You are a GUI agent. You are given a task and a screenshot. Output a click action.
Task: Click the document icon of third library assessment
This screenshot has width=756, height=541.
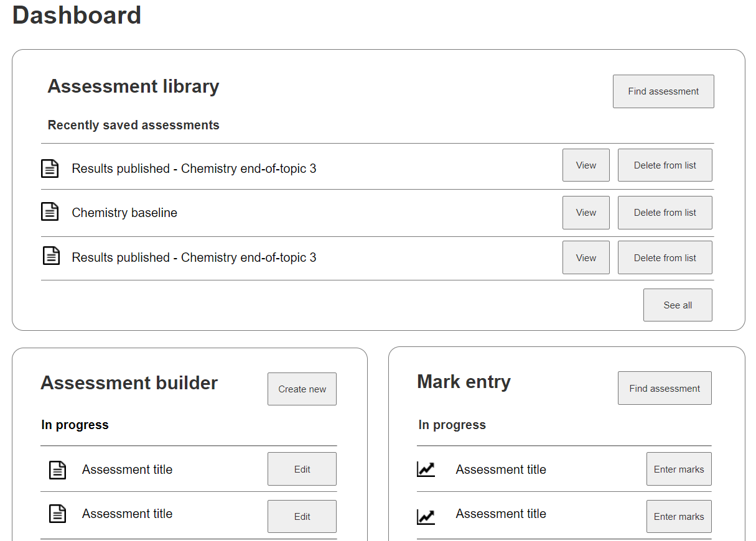click(50, 257)
